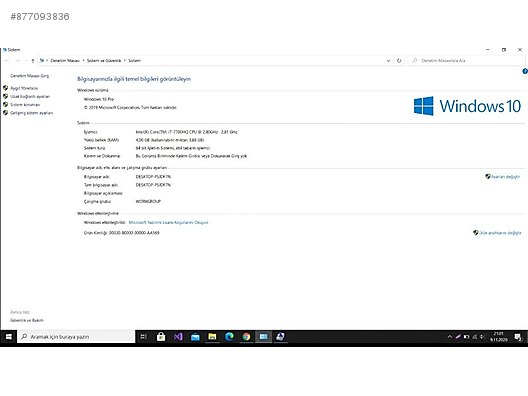Open Task View on taskbar
This screenshot has width=528, height=396.
[143, 336]
